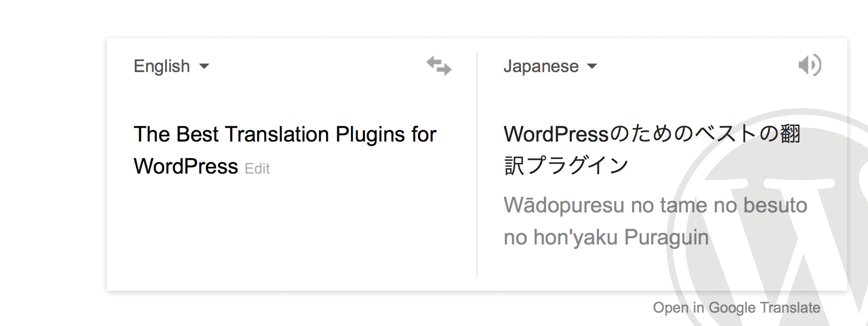Expand the language menu beside the word English
This screenshot has height=326, width=868.
205,67
